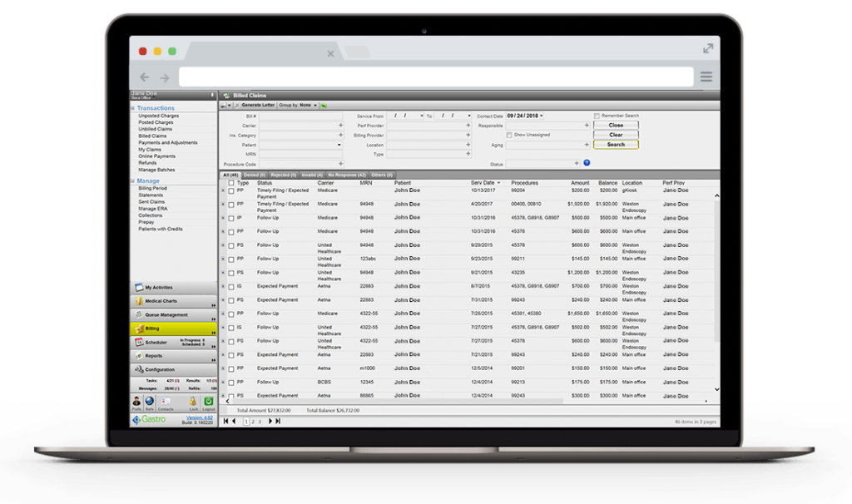The height and width of the screenshot is (504, 852).
Task: Click the blue help question-mark icon
Action: pos(587,163)
